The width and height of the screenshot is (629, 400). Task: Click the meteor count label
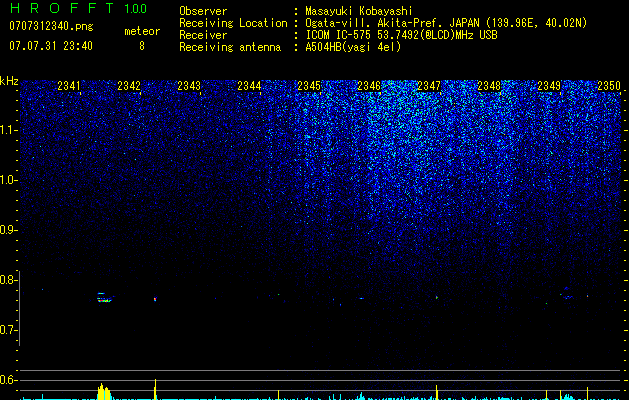tap(142, 31)
